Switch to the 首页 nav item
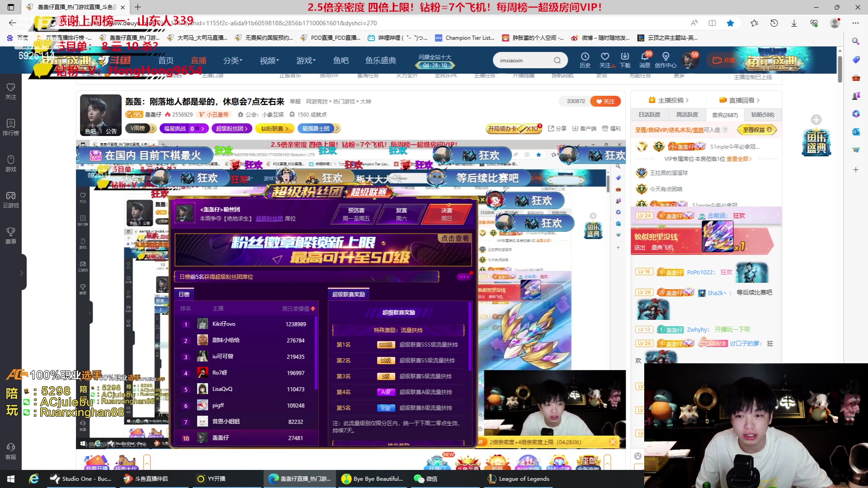The height and width of the screenshot is (488, 868). pos(166,60)
